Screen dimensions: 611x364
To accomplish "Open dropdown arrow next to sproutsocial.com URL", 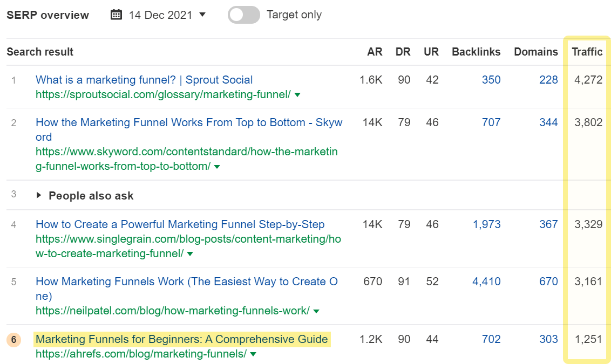I will (297, 95).
